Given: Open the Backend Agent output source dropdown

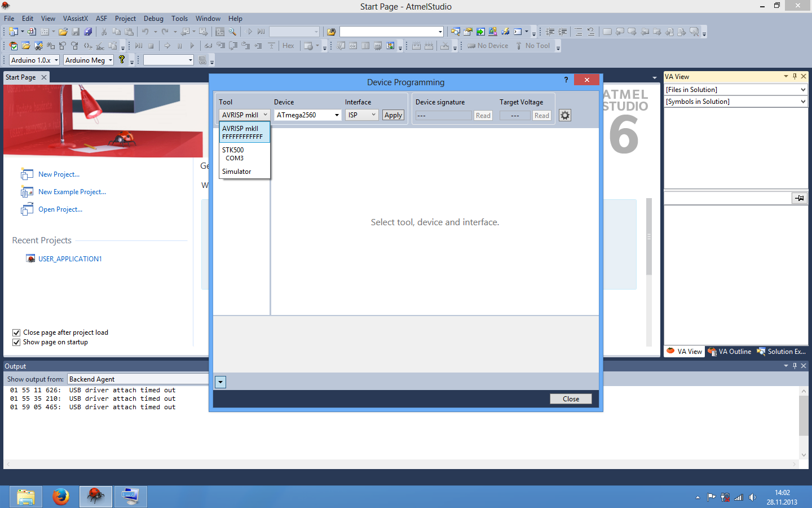Looking at the screenshot, I should tap(138, 379).
